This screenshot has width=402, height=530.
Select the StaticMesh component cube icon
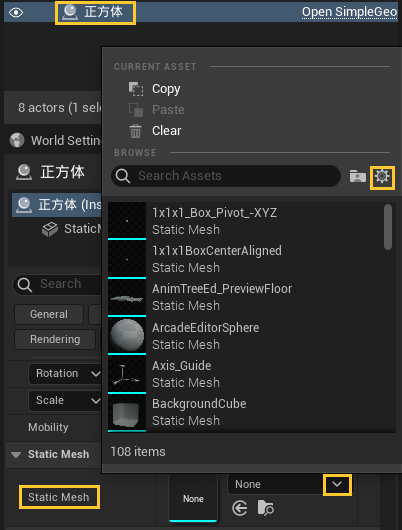[50, 230]
